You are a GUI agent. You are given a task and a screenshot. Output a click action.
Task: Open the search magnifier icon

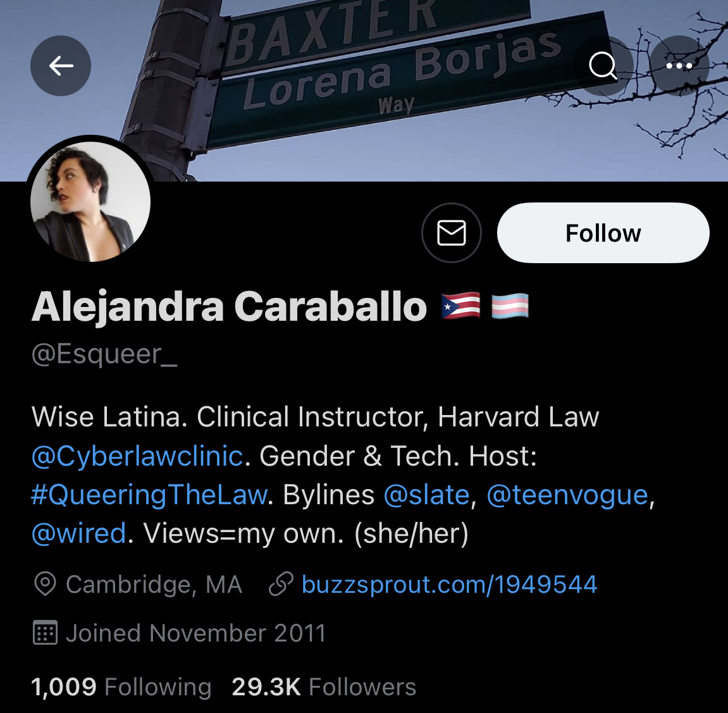coord(603,66)
